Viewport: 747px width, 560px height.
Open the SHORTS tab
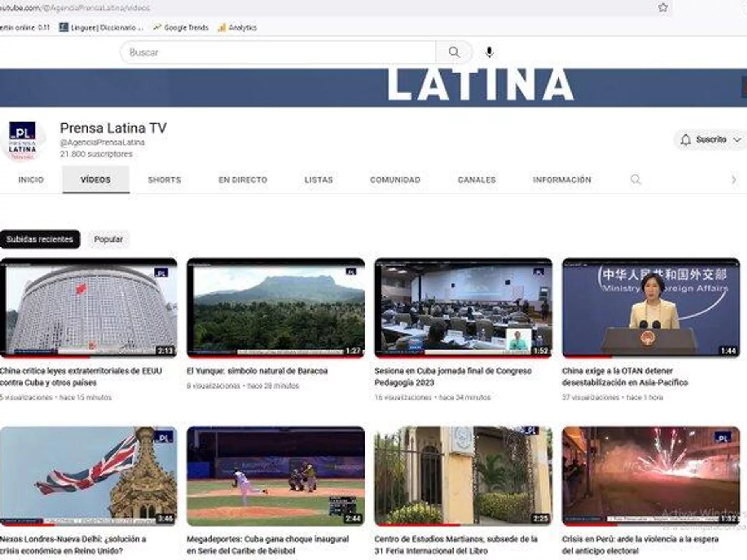164,180
